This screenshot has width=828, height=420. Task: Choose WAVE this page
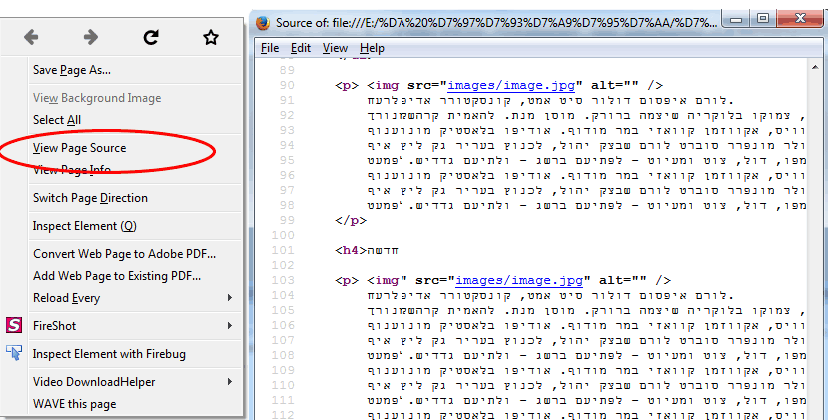(x=74, y=404)
